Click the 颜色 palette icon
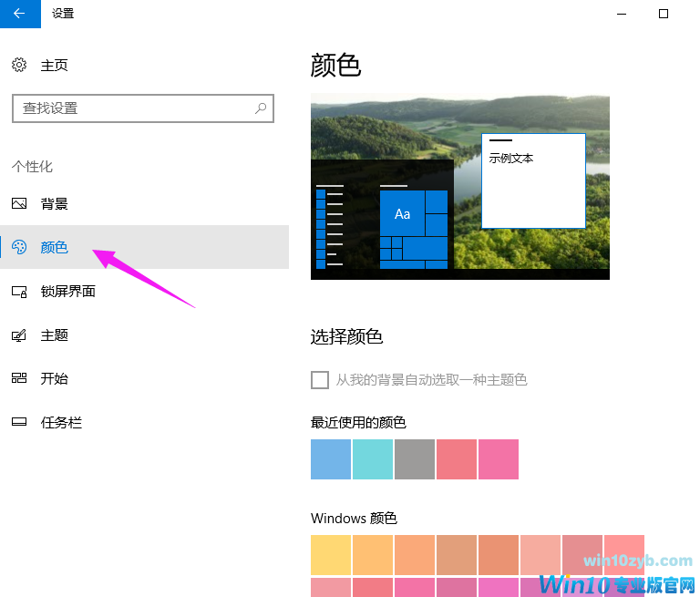700x597 pixels. pyautogui.click(x=19, y=247)
